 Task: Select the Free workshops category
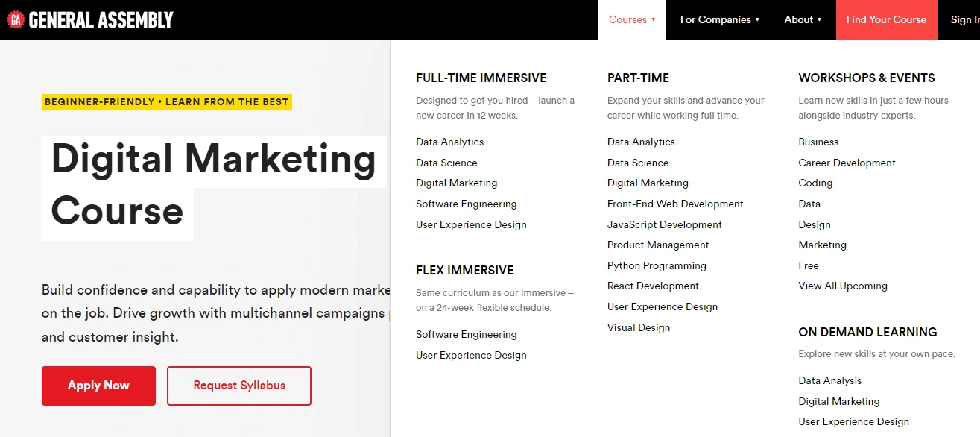pos(809,265)
